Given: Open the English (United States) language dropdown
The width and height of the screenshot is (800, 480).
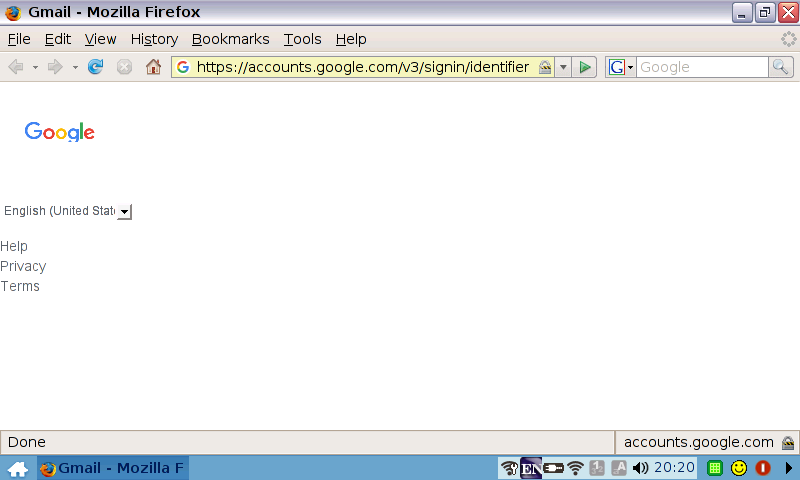Looking at the screenshot, I should [67, 211].
